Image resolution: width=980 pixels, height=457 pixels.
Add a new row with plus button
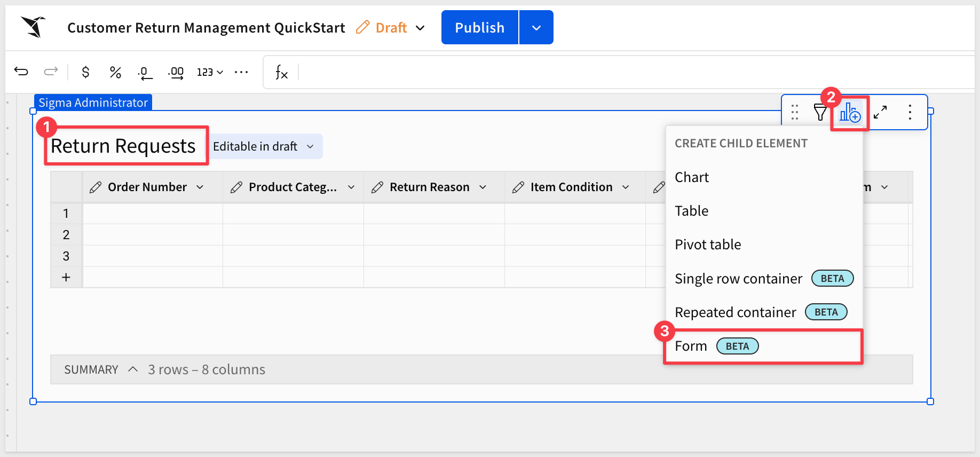pos(66,277)
